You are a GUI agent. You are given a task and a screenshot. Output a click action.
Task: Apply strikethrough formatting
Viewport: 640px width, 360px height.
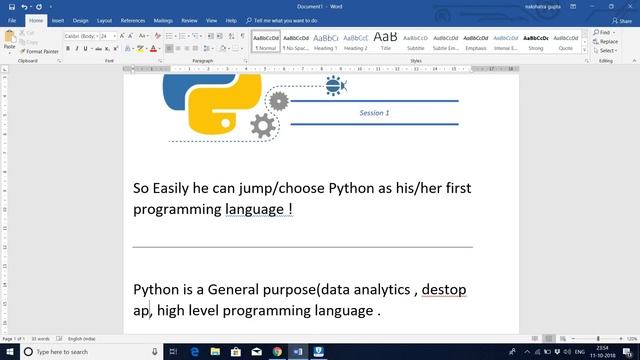click(x=98, y=49)
